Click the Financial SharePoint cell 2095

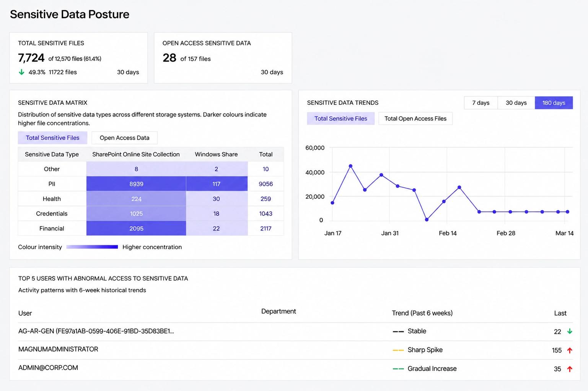click(x=136, y=229)
